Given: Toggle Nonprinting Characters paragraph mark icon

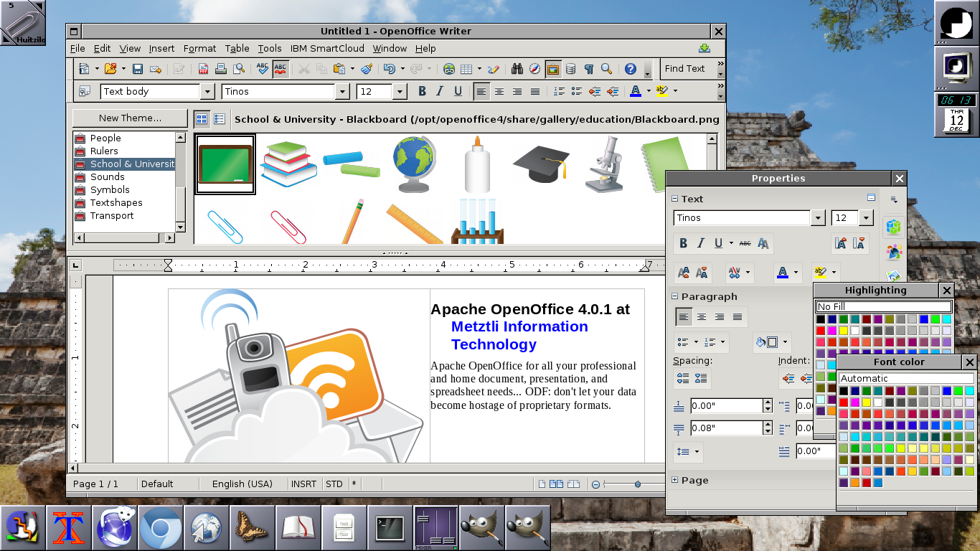Looking at the screenshot, I should tap(589, 69).
